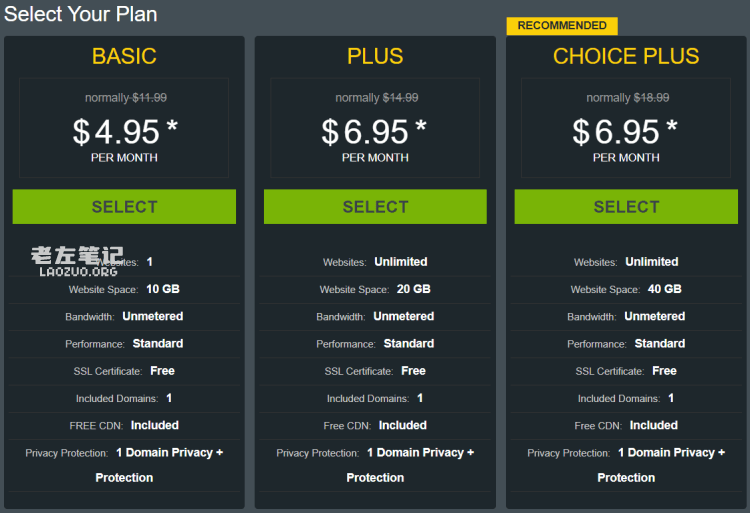
Task: Click the crossed-out $14.99 normal price
Action: click(x=400, y=98)
